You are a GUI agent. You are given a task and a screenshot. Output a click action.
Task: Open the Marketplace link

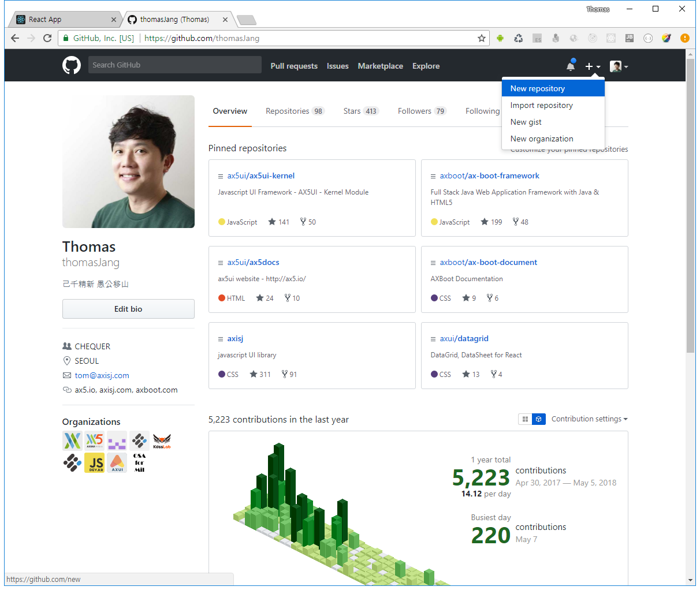pos(381,66)
